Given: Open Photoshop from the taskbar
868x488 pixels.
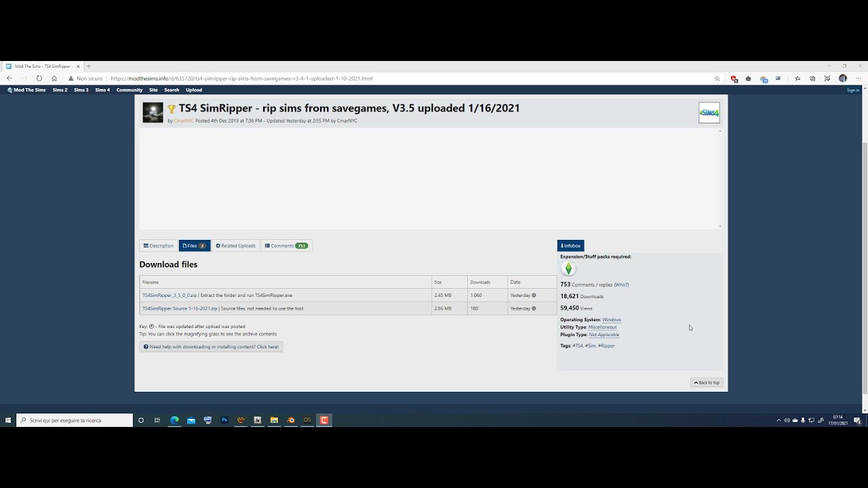Looking at the screenshot, I should point(224,420).
